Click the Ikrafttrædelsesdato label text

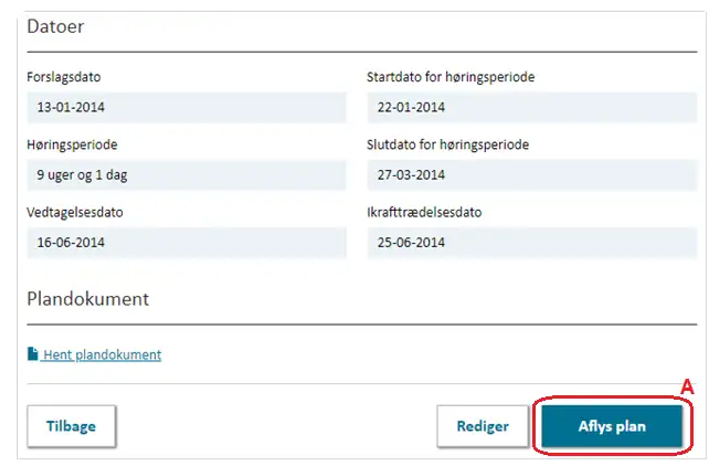[424, 212]
